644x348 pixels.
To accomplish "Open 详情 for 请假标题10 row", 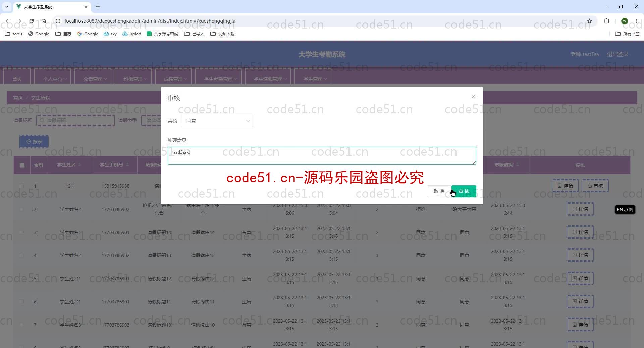I will point(580,325).
